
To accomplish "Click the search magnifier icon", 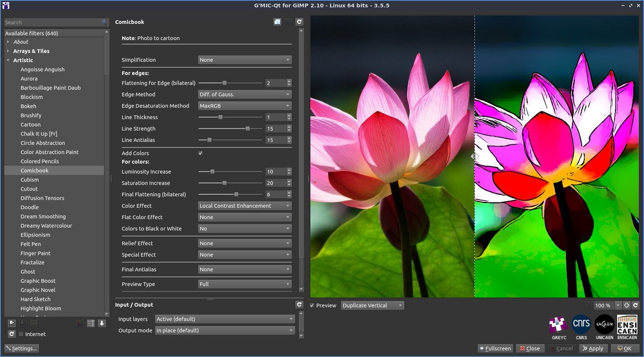I will tap(104, 22).
